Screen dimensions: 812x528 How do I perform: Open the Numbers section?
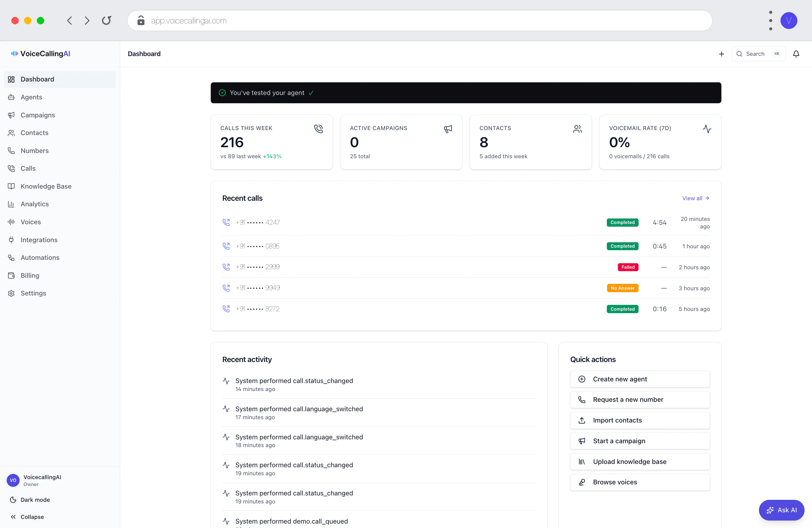click(60, 151)
